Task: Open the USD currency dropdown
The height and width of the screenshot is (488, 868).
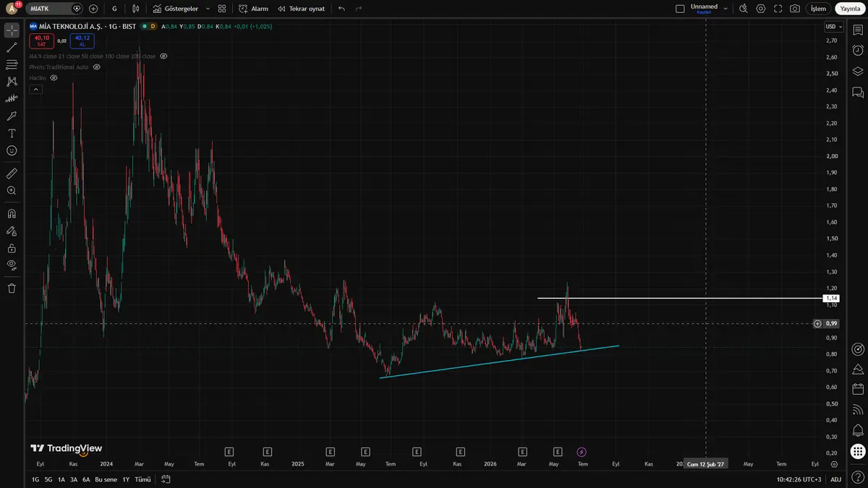Action: click(x=833, y=27)
